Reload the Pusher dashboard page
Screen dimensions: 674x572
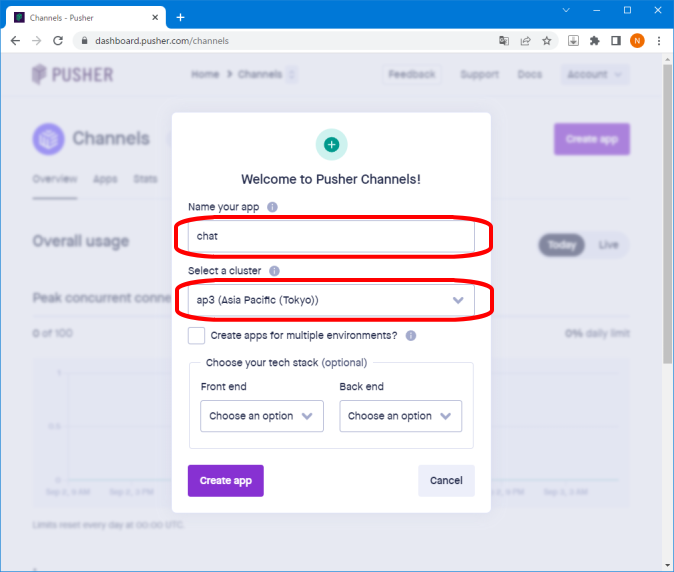(58, 41)
